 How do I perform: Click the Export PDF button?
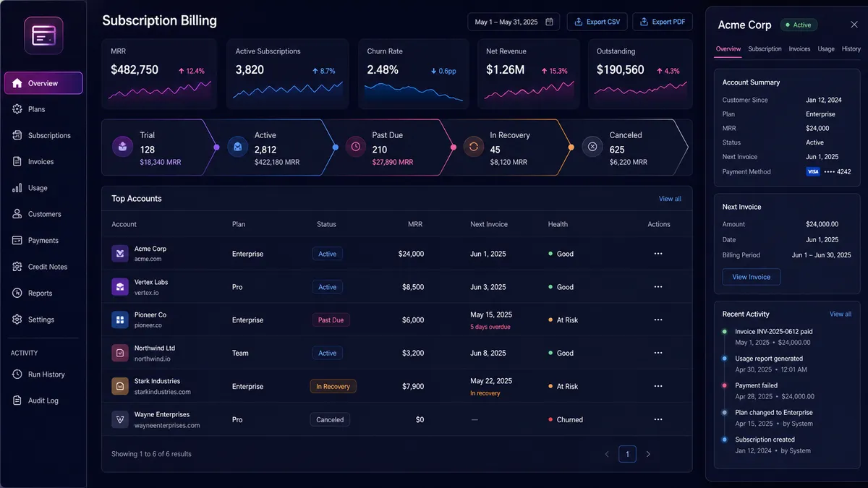663,22
